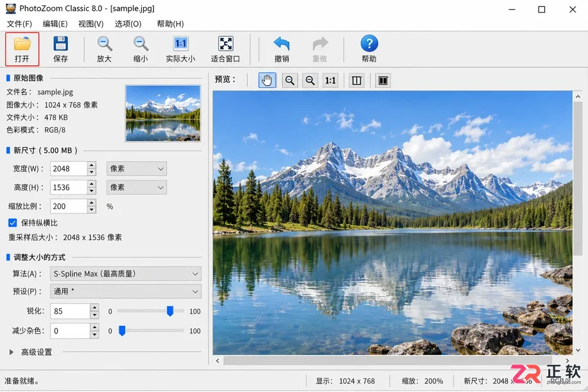Screen dimensions: 588x392
Task: Click the 图像大小 value 1024 x 768 像素
Action: tap(71, 105)
